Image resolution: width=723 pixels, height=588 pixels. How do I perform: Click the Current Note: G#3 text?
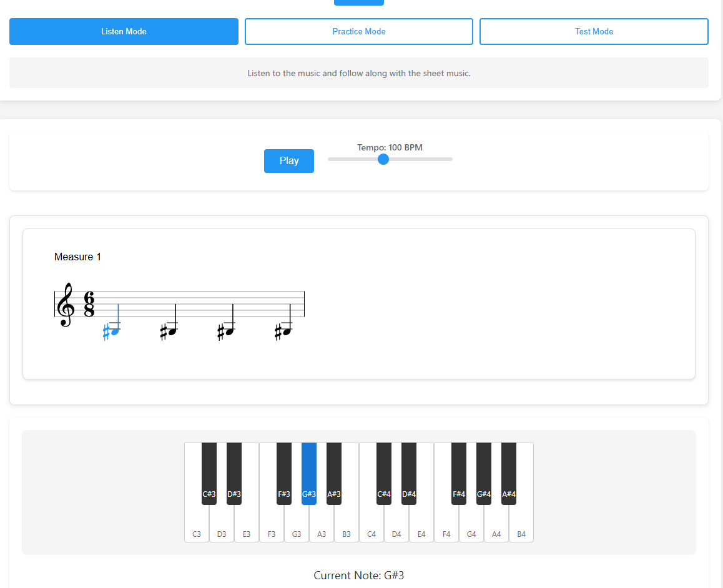pyautogui.click(x=359, y=575)
